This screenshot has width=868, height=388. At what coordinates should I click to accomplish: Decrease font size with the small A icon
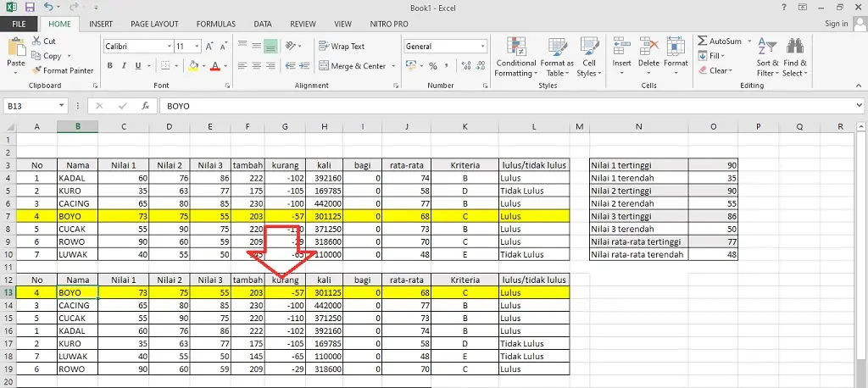[x=224, y=47]
